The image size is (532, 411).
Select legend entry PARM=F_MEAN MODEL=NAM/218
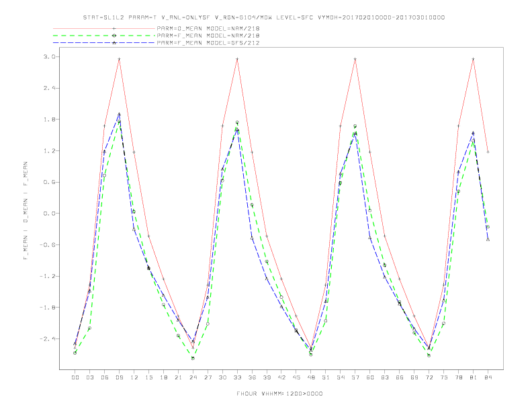click(208, 36)
